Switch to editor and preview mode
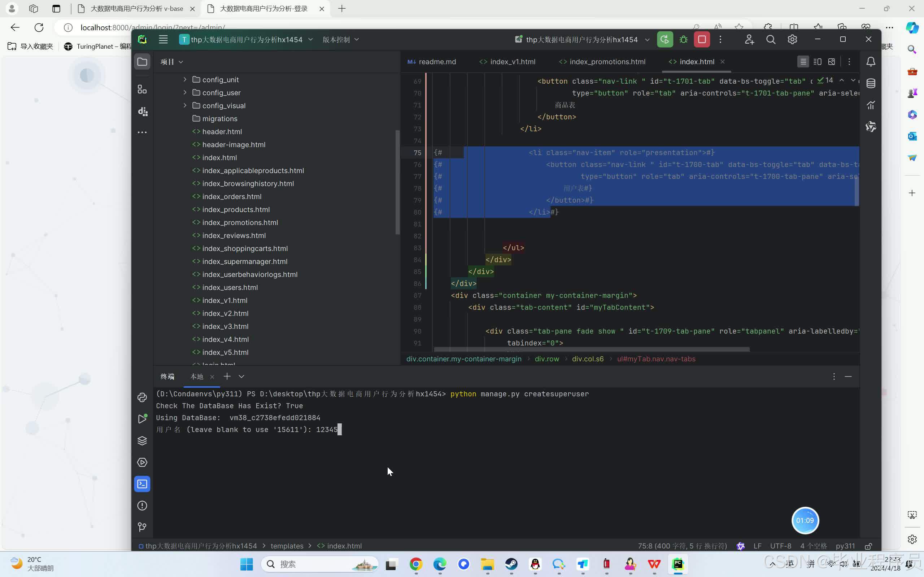The image size is (924, 577). (x=817, y=62)
